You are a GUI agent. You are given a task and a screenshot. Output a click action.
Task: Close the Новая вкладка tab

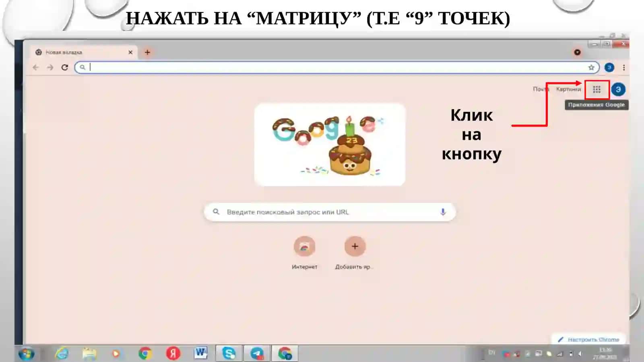point(130,52)
